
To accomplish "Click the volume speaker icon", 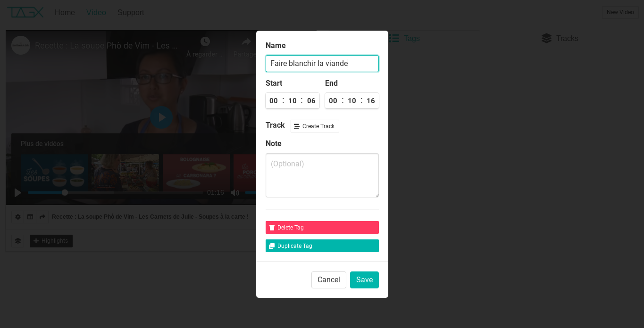I will tap(235, 192).
